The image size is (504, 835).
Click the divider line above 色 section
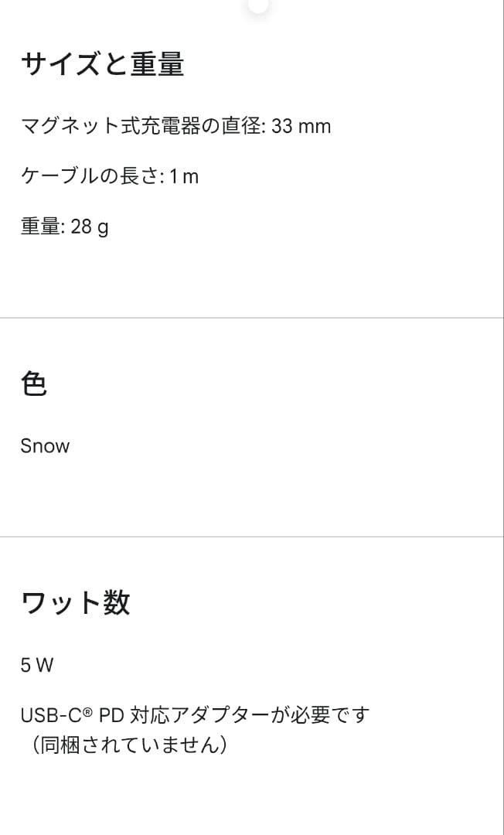pos(252,318)
